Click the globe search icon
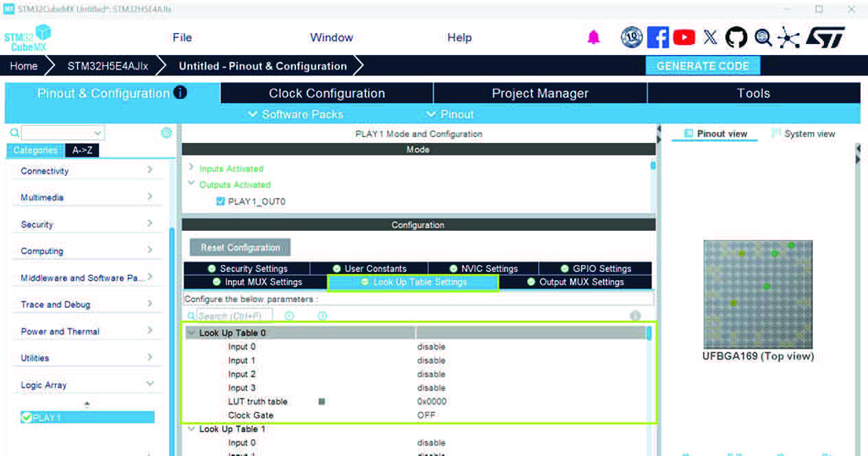Screen dimensions: 868x456 763,37
